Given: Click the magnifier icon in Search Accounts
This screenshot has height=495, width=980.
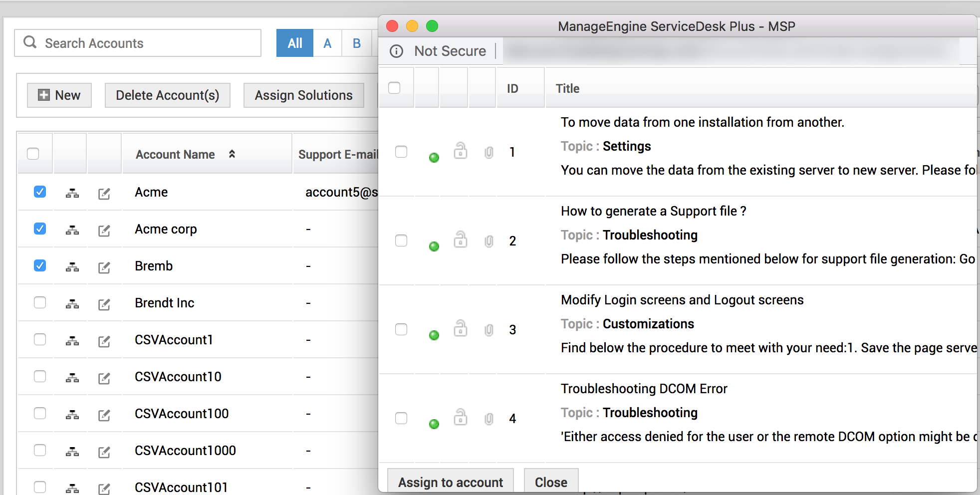Looking at the screenshot, I should pos(30,43).
